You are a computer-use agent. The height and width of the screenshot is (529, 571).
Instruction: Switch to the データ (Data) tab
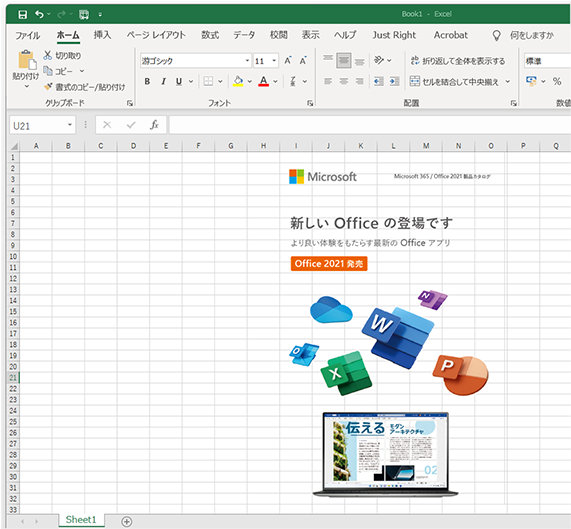pos(244,35)
